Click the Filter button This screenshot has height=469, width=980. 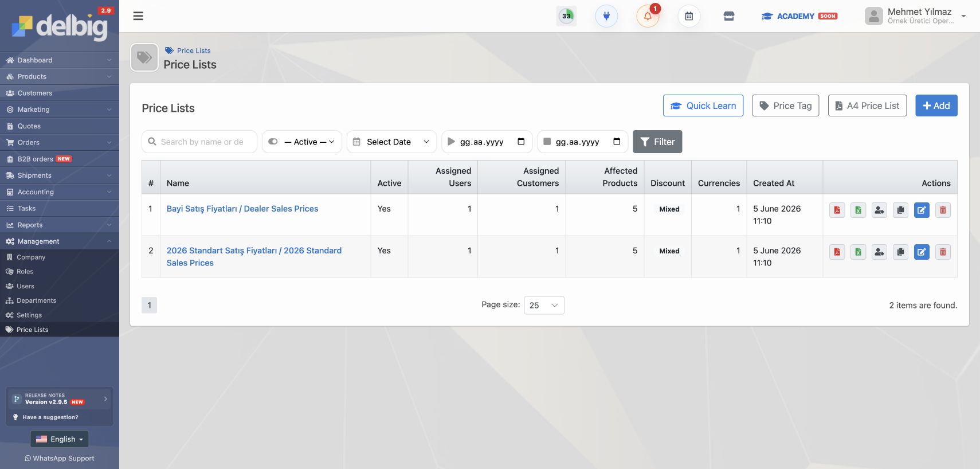point(657,142)
